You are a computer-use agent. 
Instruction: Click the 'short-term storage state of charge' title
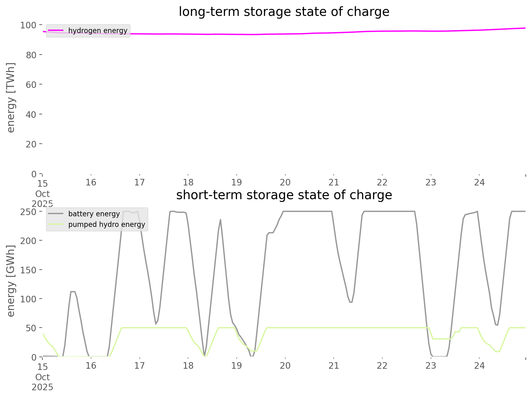click(x=284, y=195)
